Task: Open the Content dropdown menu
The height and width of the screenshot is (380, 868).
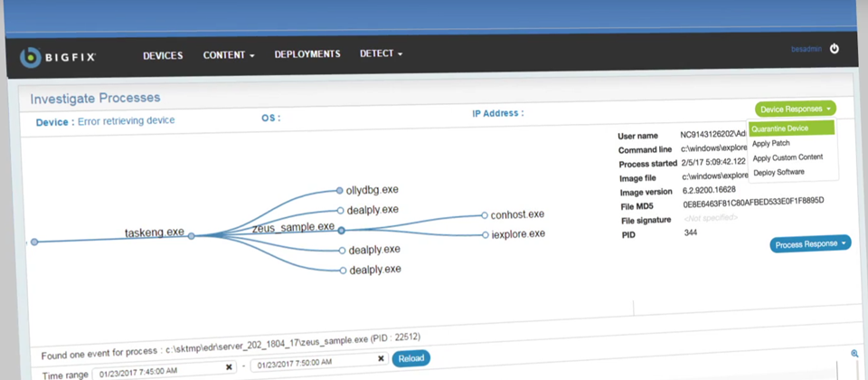Action: tap(229, 55)
